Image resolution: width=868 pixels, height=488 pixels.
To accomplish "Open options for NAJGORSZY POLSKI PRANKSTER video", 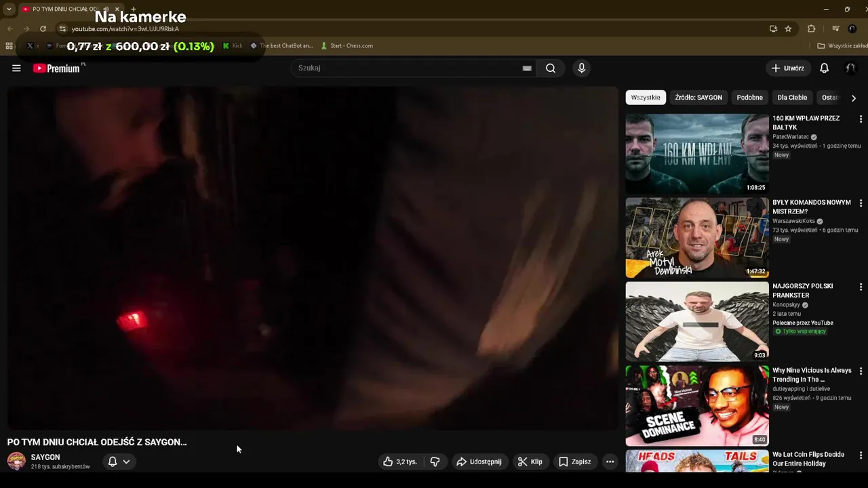I will (861, 287).
